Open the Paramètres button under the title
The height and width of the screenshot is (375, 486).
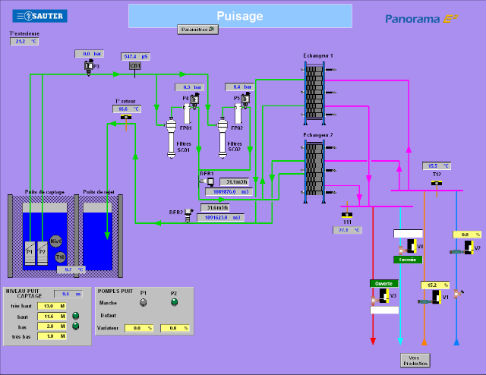[x=198, y=29]
